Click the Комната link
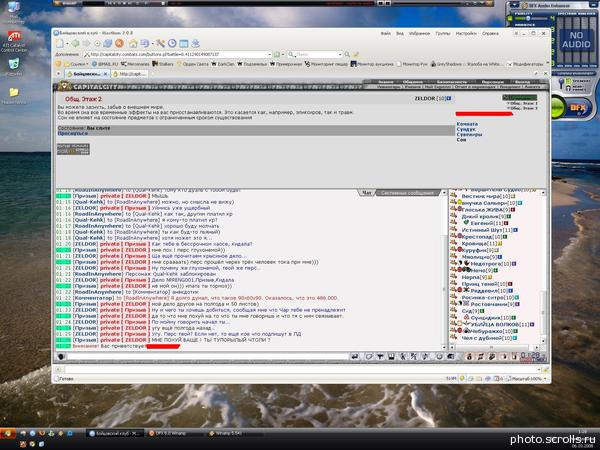 click(x=467, y=124)
